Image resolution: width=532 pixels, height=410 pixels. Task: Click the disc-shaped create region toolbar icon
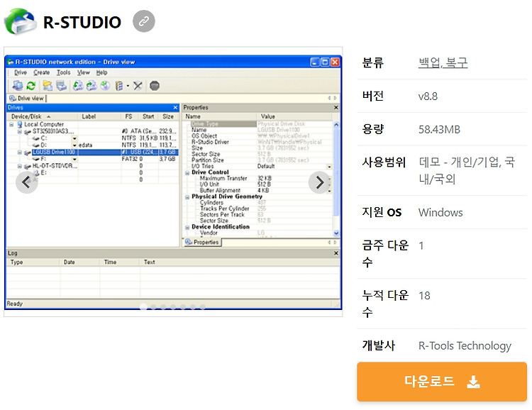point(105,86)
